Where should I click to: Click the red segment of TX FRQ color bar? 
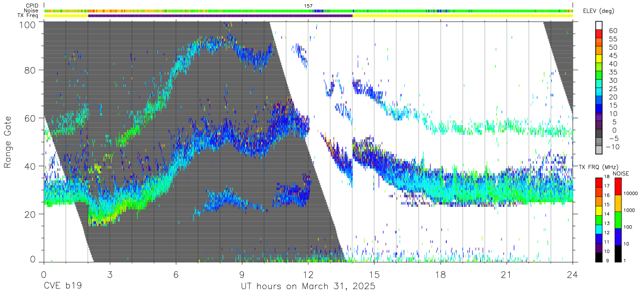pos(599,182)
